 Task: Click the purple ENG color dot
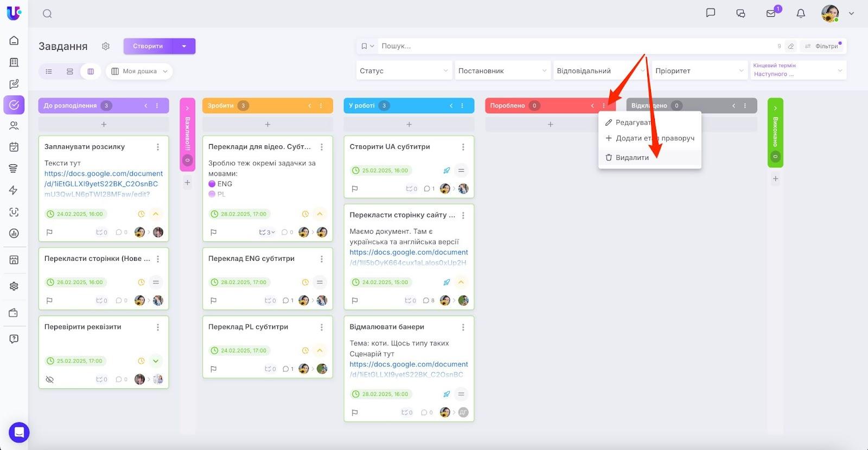(x=212, y=184)
